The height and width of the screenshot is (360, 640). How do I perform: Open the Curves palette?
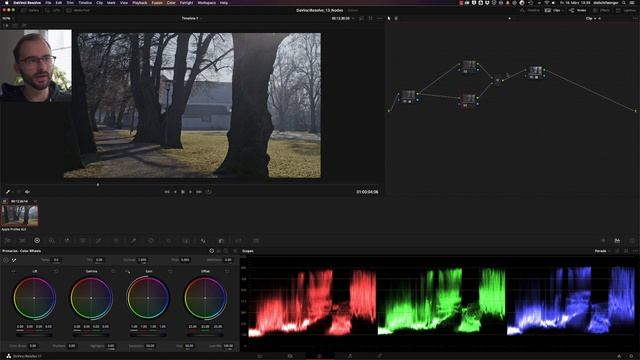coord(98,241)
